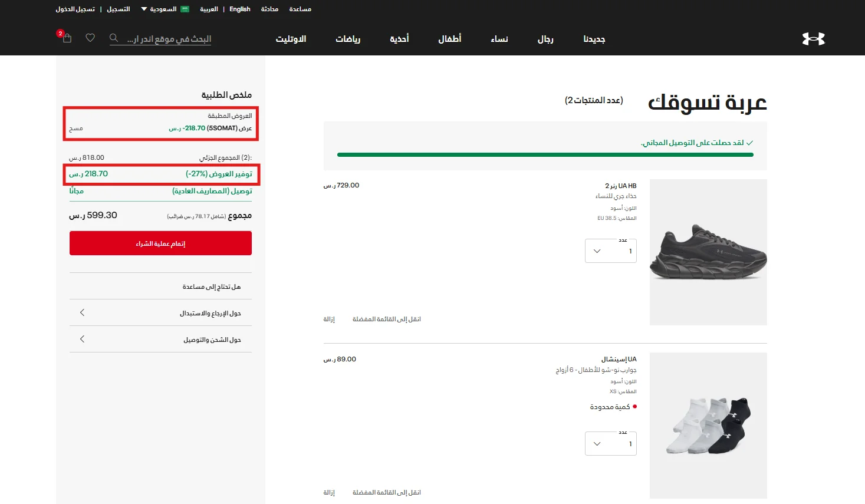Click the search magnifier icon
865x504 pixels.
click(x=114, y=38)
